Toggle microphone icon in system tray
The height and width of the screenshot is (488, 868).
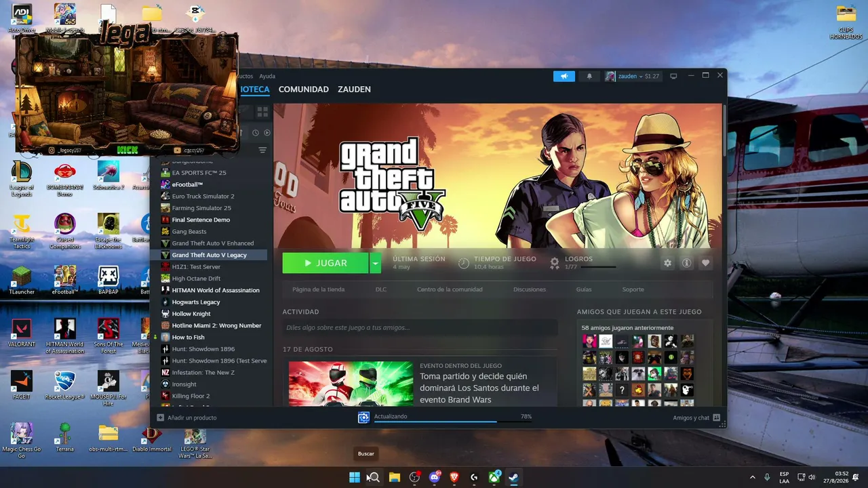767,477
